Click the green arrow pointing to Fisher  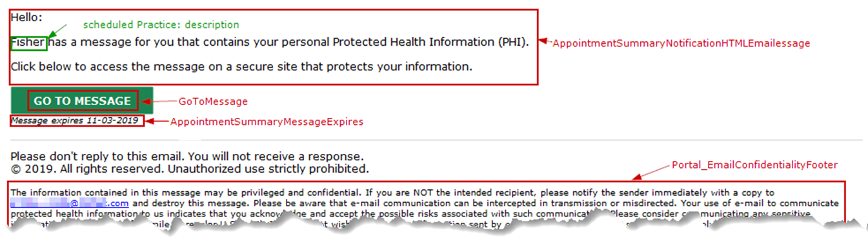pyautogui.click(x=58, y=30)
